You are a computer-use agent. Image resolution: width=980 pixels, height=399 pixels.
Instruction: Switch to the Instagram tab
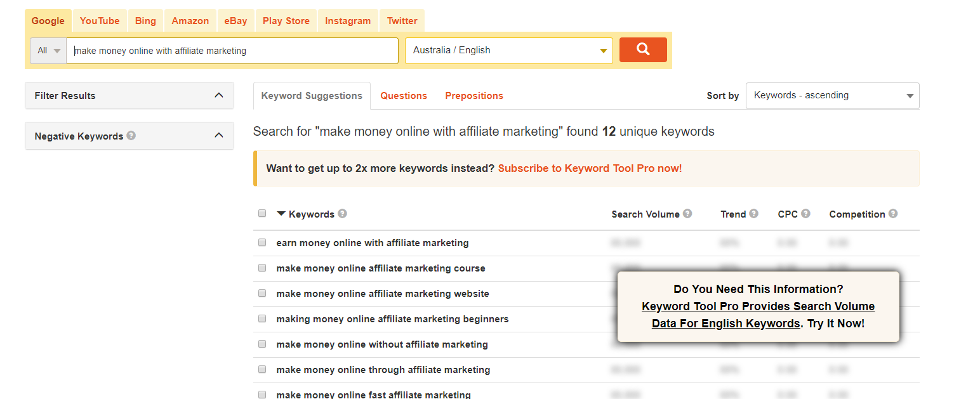coord(348,21)
